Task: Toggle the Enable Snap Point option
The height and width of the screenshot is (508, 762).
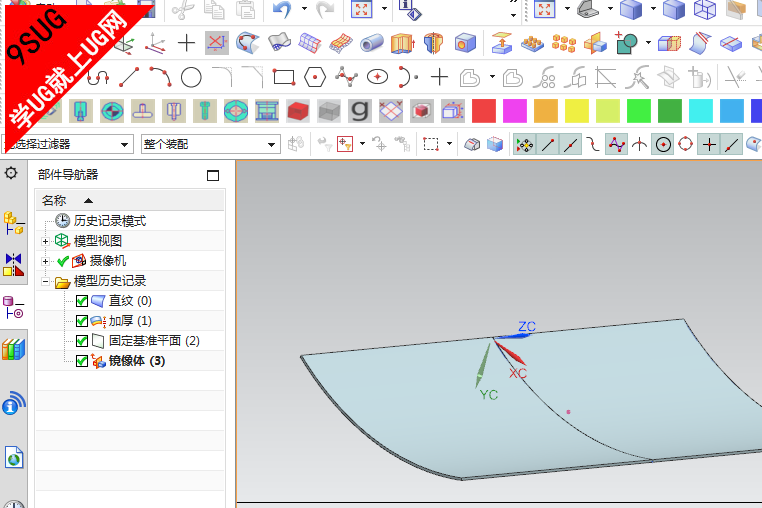Action: point(525,144)
